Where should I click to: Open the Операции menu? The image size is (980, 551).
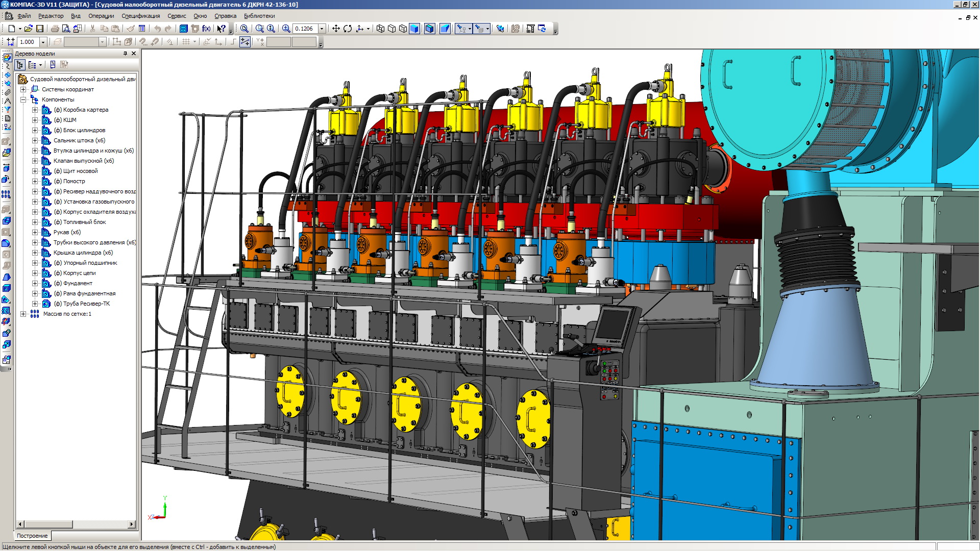coord(101,16)
